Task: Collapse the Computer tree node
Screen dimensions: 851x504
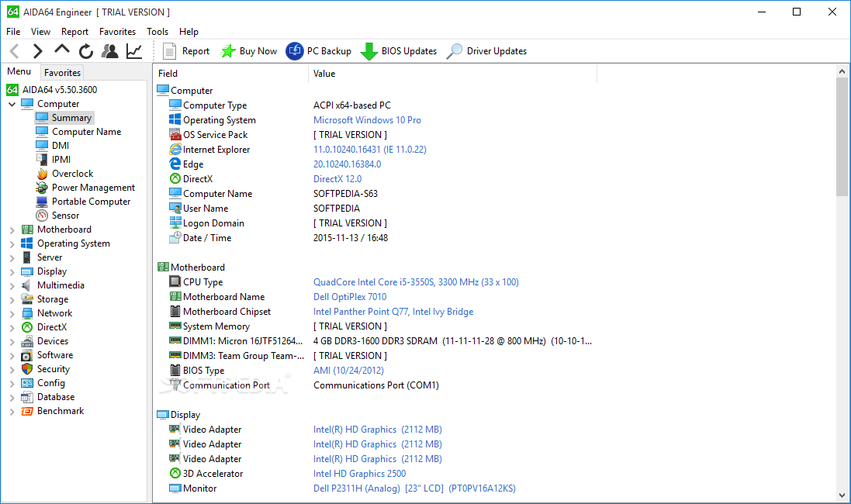Action: (x=12, y=104)
